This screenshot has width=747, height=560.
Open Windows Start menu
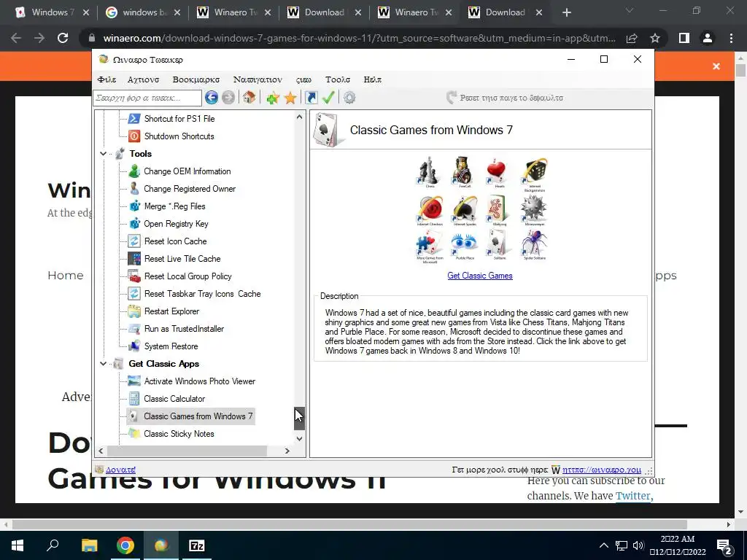[18, 545]
